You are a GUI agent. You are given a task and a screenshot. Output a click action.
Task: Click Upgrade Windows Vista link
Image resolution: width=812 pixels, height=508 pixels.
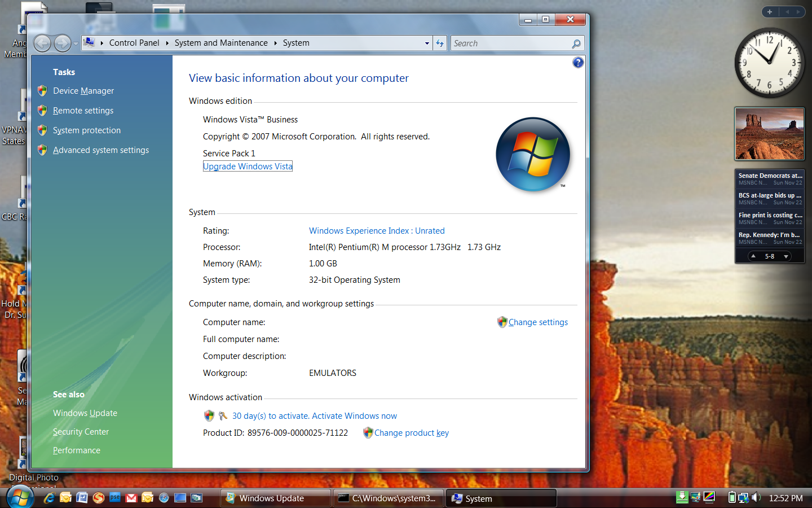click(248, 167)
